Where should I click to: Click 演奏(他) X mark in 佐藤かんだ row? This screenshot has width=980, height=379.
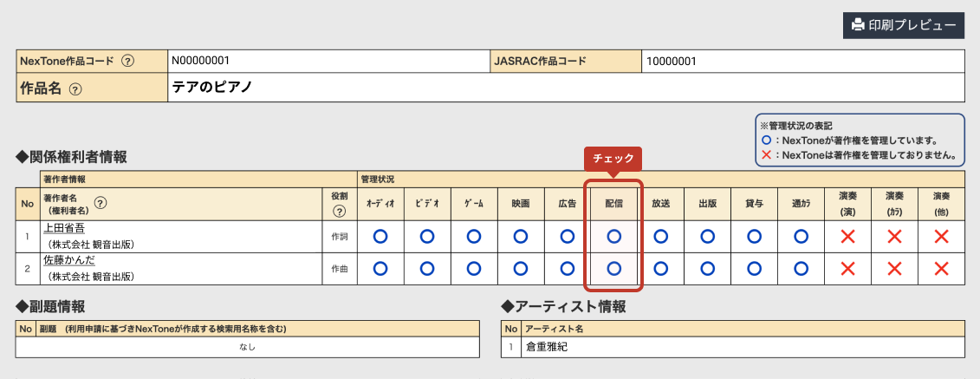(x=941, y=269)
